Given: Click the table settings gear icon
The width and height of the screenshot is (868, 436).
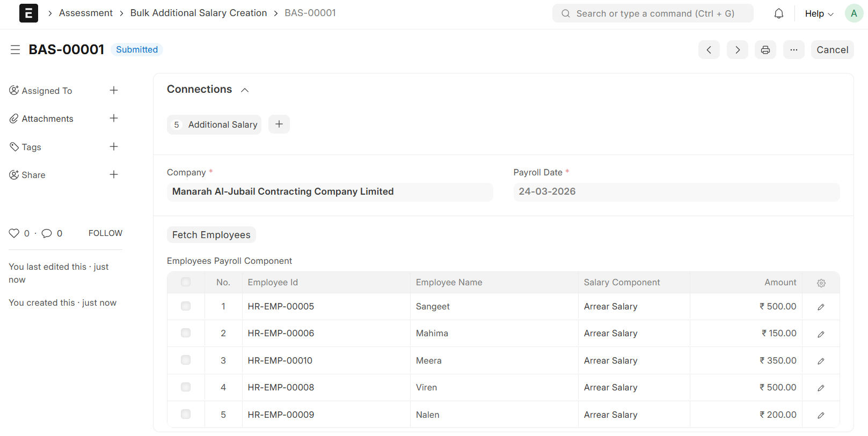Looking at the screenshot, I should point(821,283).
